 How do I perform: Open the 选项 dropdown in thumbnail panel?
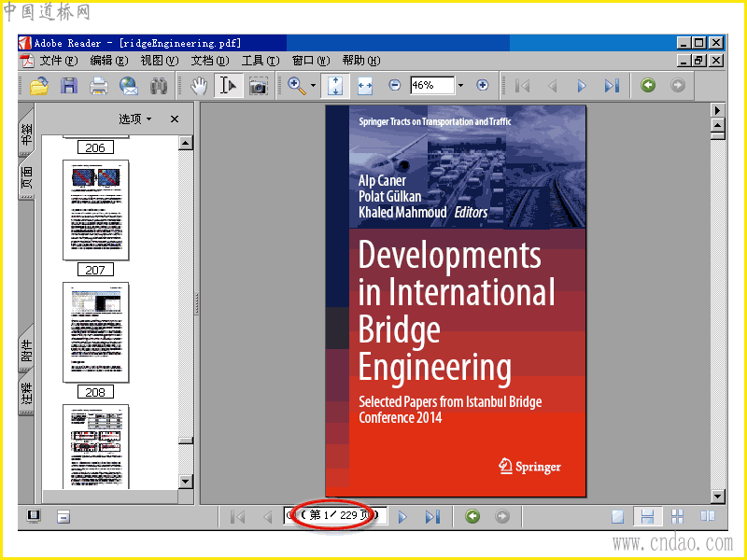[x=135, y=119]
